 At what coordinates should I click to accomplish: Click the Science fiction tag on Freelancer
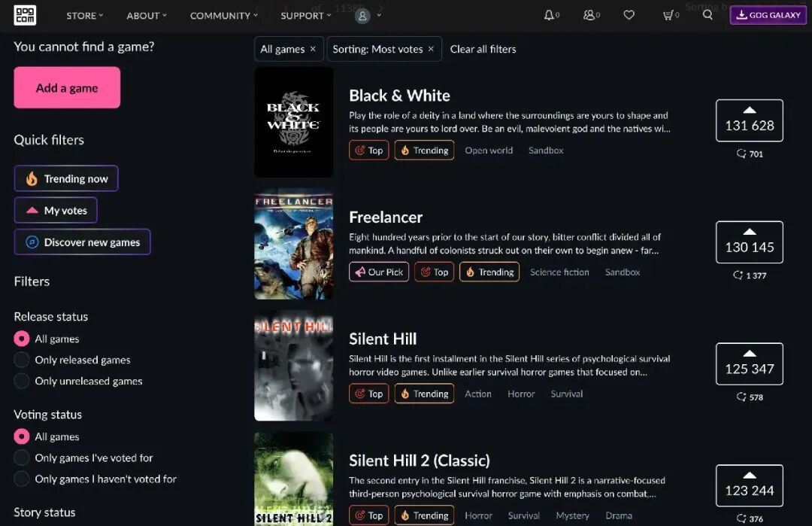point(559,272)
